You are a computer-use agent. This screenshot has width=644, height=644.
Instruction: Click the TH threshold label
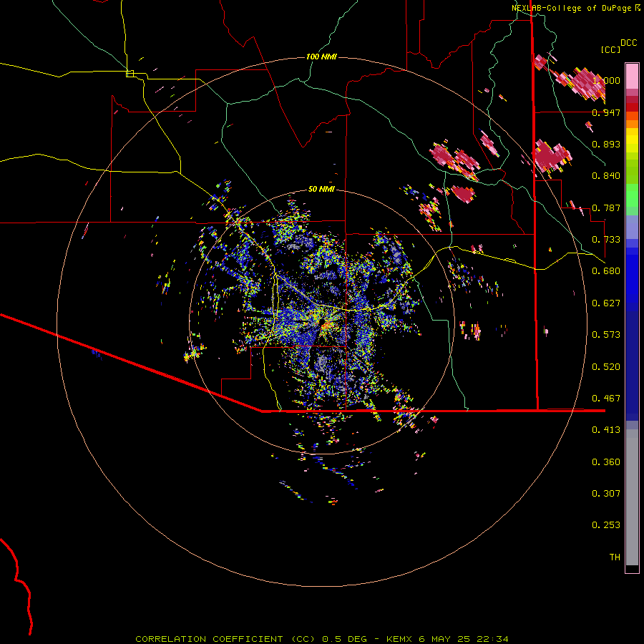tap(615, 557)
